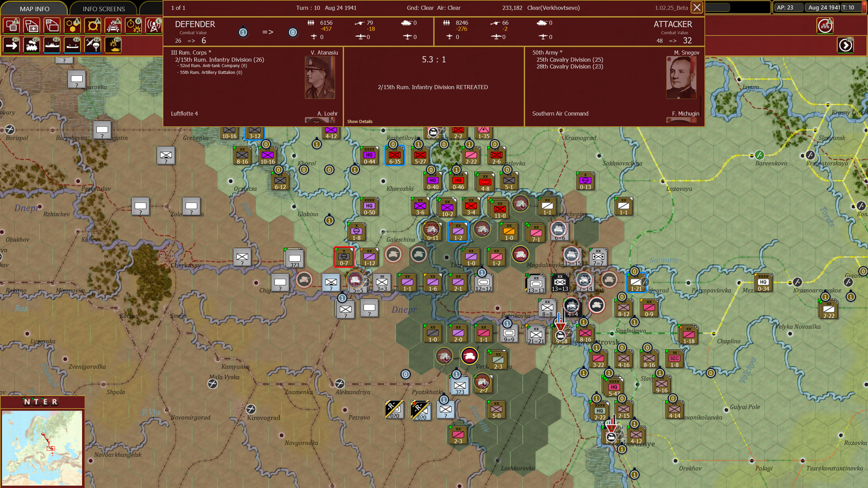This screenshot has width=868, height=488.
Task: Advance the turn with the F12 arrow icon
Action: pyautogui.click(x=846, y=45)
